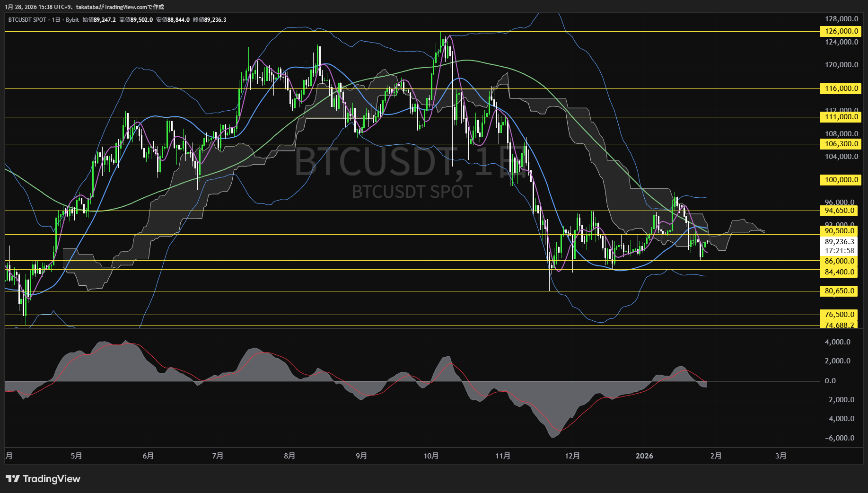Select the 100,000.0 price level label
This screenshot has height=493, width=868.
tap(841, 180)
